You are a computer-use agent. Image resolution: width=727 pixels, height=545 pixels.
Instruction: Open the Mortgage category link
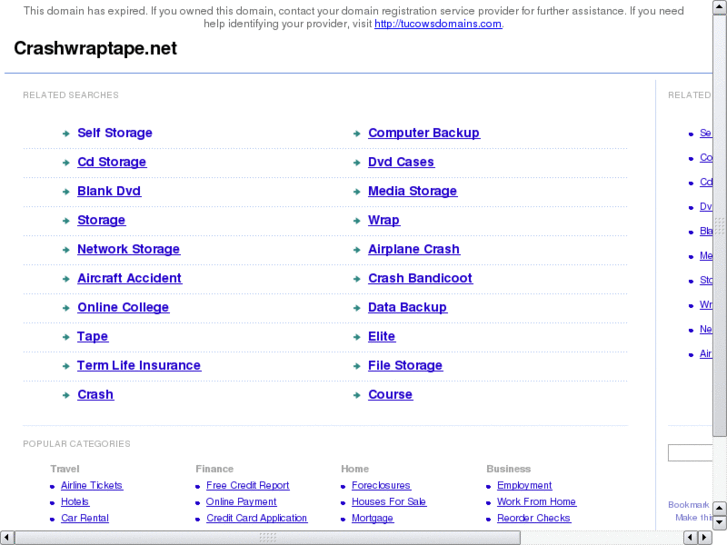[x=372, y=518]
